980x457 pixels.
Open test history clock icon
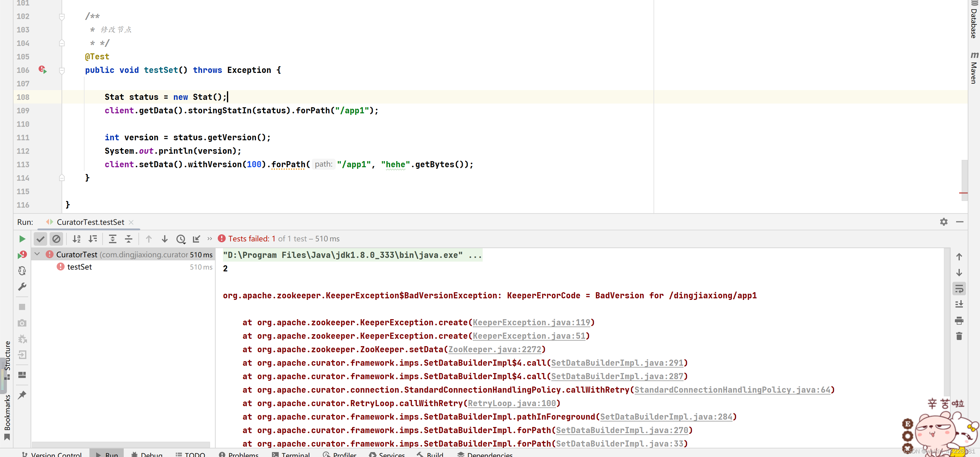click(181, 239)
